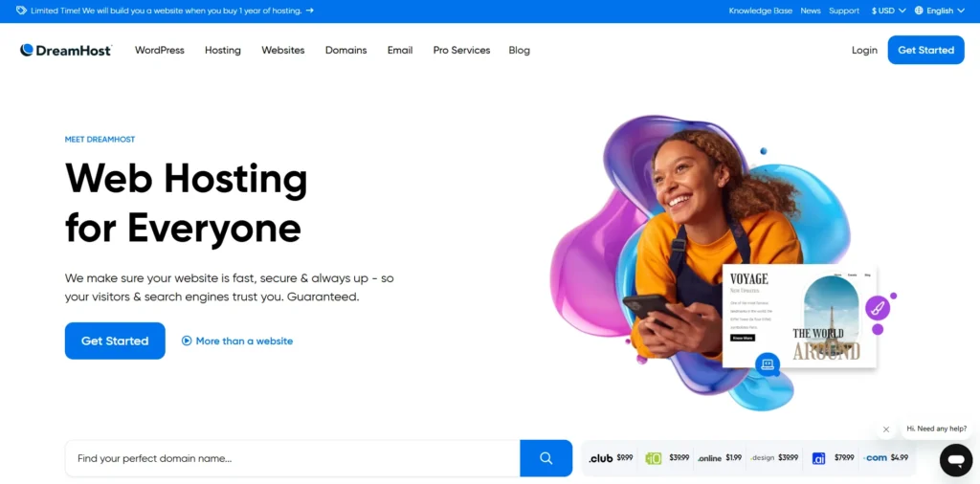Click the tag icon in promo banner
980x484 pixels.
click(x=21, y=11)
